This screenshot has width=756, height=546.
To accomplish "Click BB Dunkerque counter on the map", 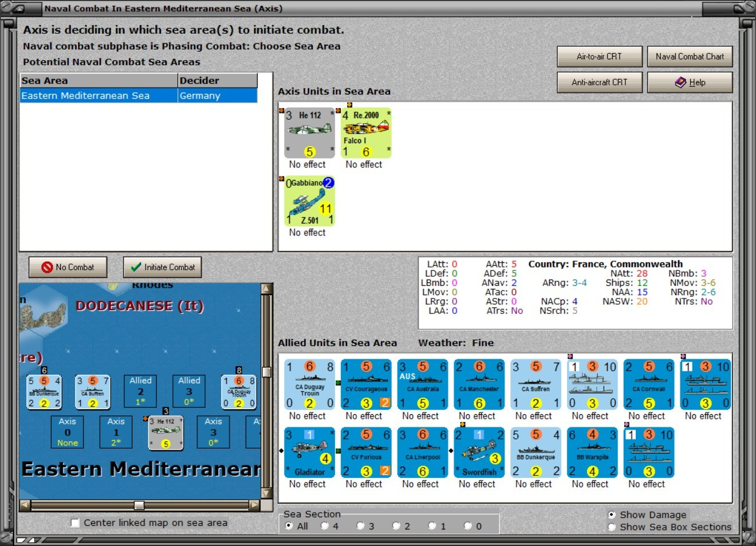I will pos(44,392).
